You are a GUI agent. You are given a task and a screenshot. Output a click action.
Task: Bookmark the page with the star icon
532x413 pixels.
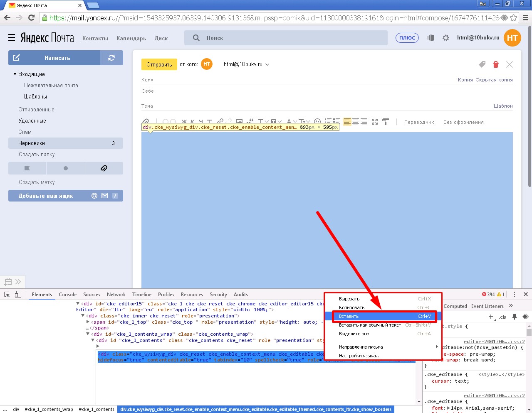[514, 18]
